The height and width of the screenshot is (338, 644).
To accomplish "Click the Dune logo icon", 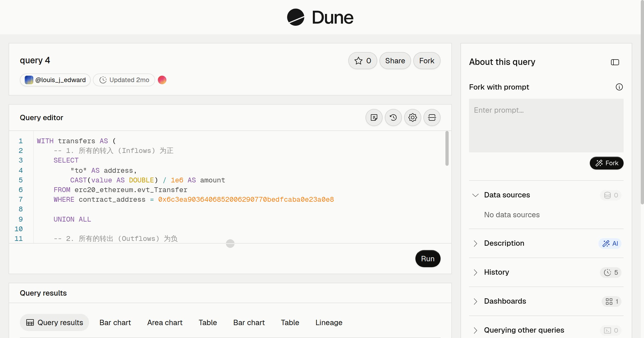I will [296, 17].
